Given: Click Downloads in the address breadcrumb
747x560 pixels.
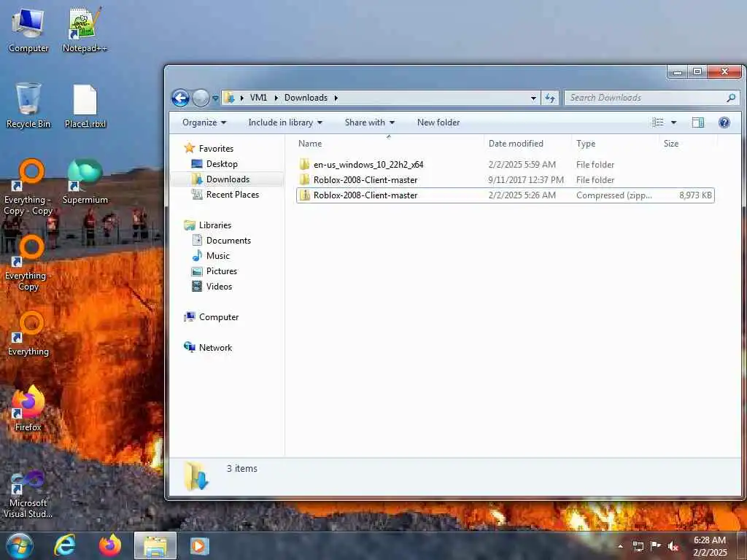Looking at the screenshot, I should pyautogui.click(x=306, y=98).
